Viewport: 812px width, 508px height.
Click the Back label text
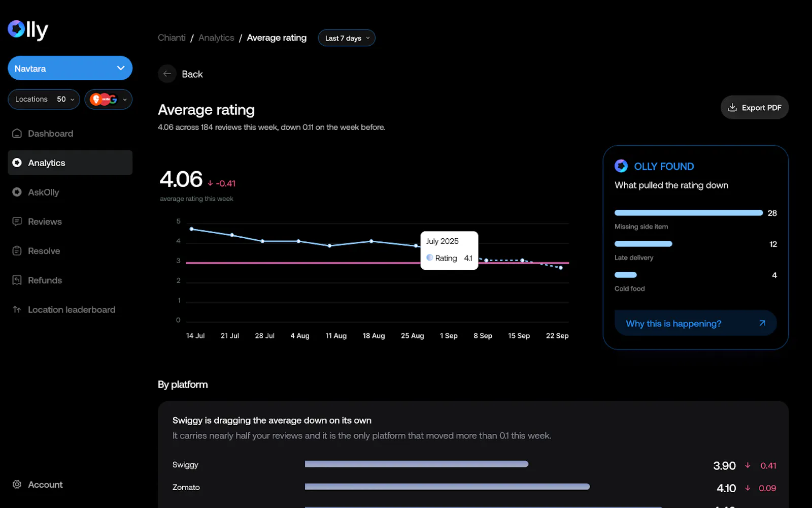click(192, 74)
